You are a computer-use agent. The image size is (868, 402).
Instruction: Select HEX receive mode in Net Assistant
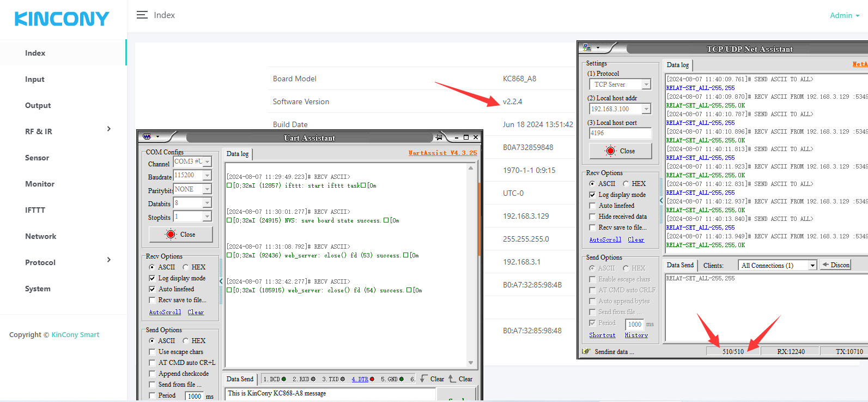[x=626, y=184]
